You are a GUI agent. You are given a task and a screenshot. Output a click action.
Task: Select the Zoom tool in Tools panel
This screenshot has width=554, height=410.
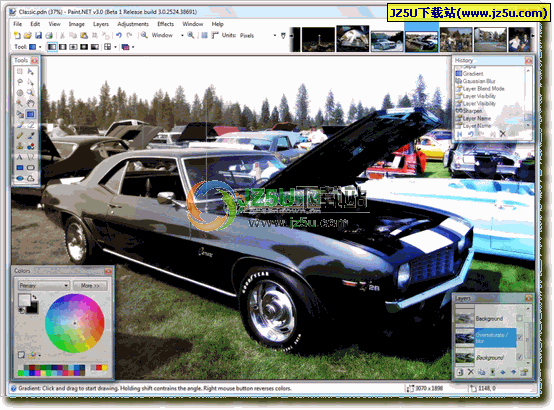[31, 93]
